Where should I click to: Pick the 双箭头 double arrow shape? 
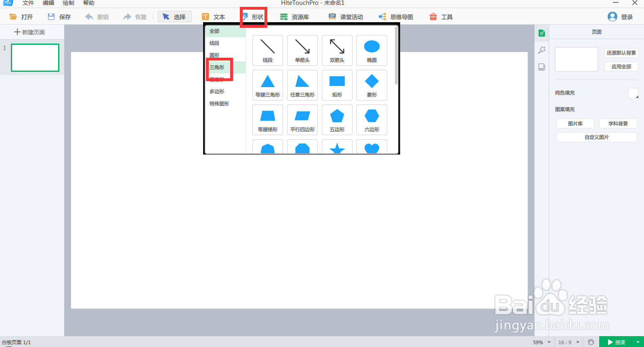coord(337,50)
